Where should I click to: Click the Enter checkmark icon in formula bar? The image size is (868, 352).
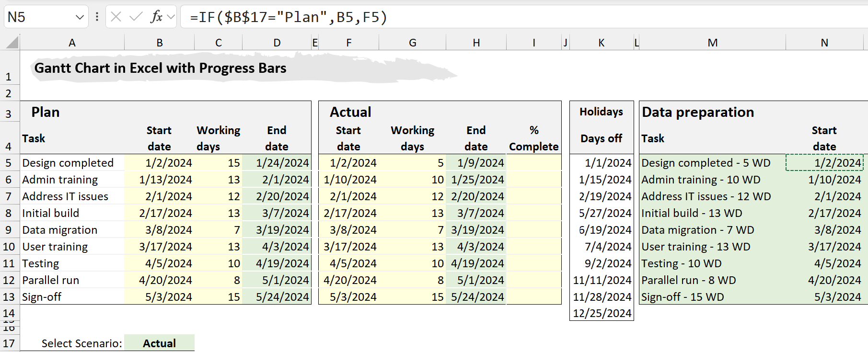pyautogui.click(x=136, y=17)
